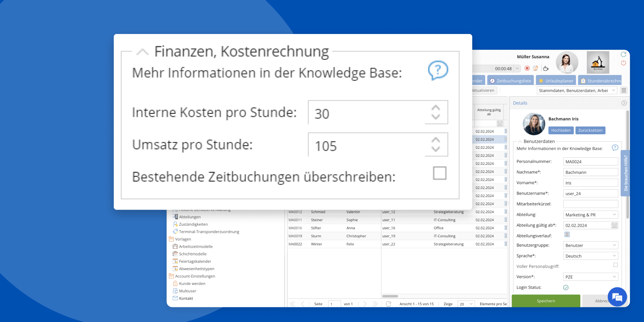Click the coffee cup break icon
644x322 pixels.
coord(546,68)
